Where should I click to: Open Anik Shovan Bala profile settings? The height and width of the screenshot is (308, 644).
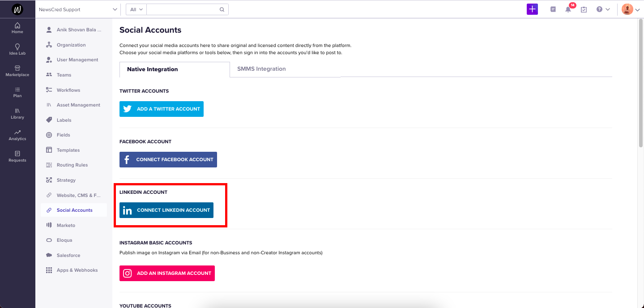(74, 30)
